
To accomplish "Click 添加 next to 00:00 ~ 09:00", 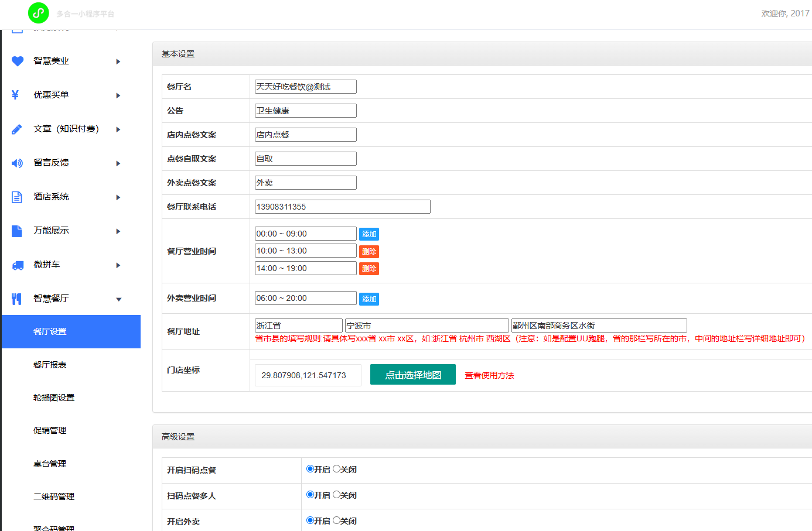I will 369,234.
